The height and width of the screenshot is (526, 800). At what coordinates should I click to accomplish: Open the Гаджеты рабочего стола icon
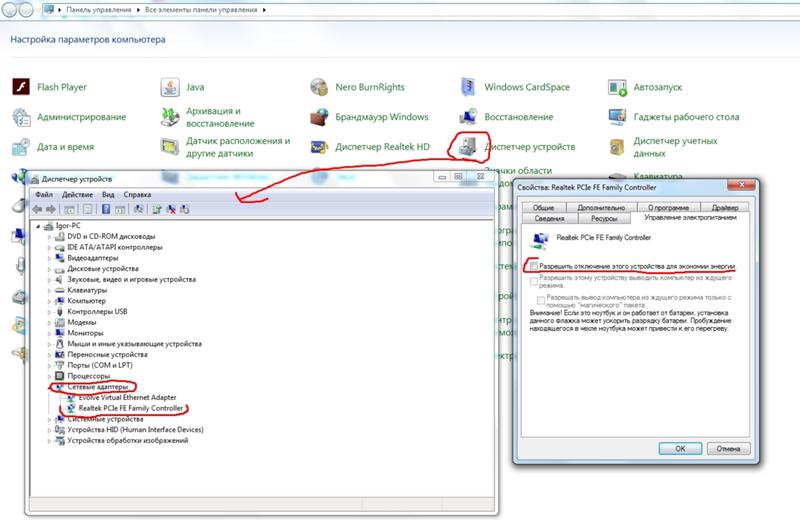pos(617,117)
